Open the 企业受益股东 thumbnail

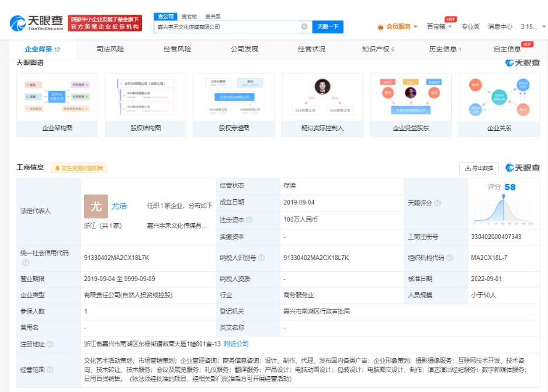coord(411,105)
